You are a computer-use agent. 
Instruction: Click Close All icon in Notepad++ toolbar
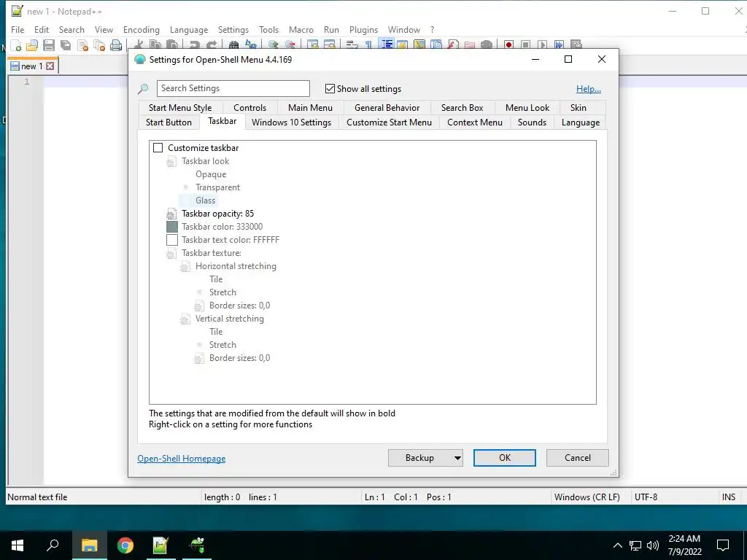(x=99, y=46)
